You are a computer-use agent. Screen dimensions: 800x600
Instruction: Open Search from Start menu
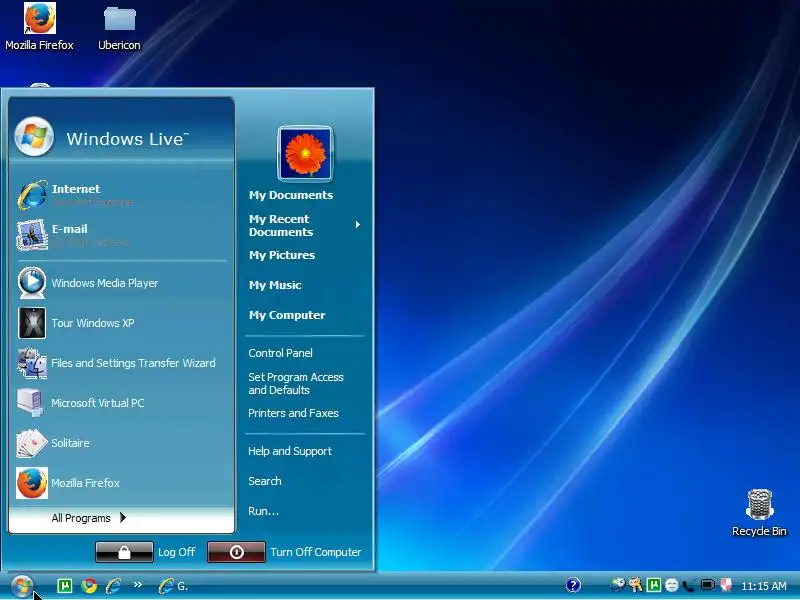pos(264,481)
